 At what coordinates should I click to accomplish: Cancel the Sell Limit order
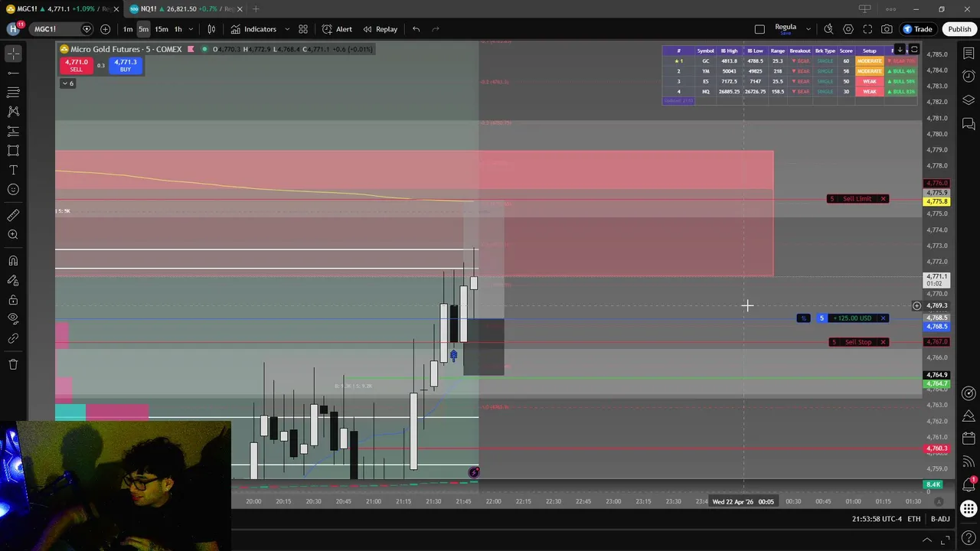point(883,199)
